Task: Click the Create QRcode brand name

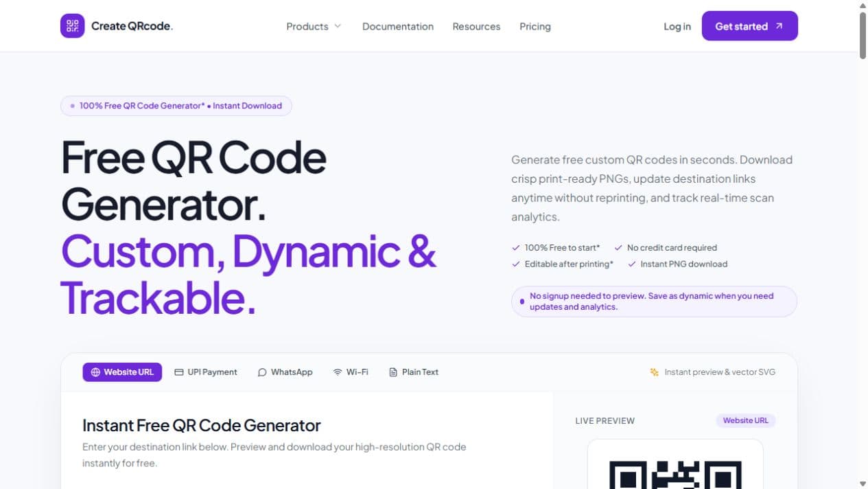Action: (132, 26)
